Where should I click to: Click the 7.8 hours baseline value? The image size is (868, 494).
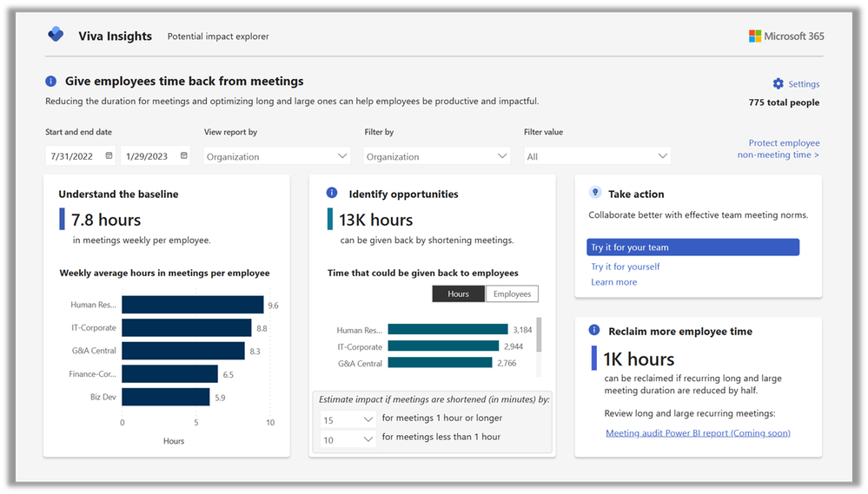106,221
